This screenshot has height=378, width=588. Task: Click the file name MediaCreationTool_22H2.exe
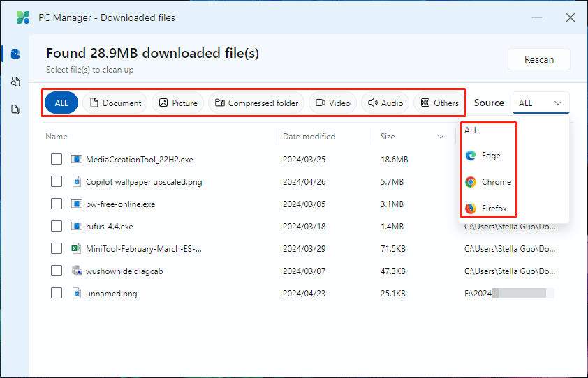[140, 159]
